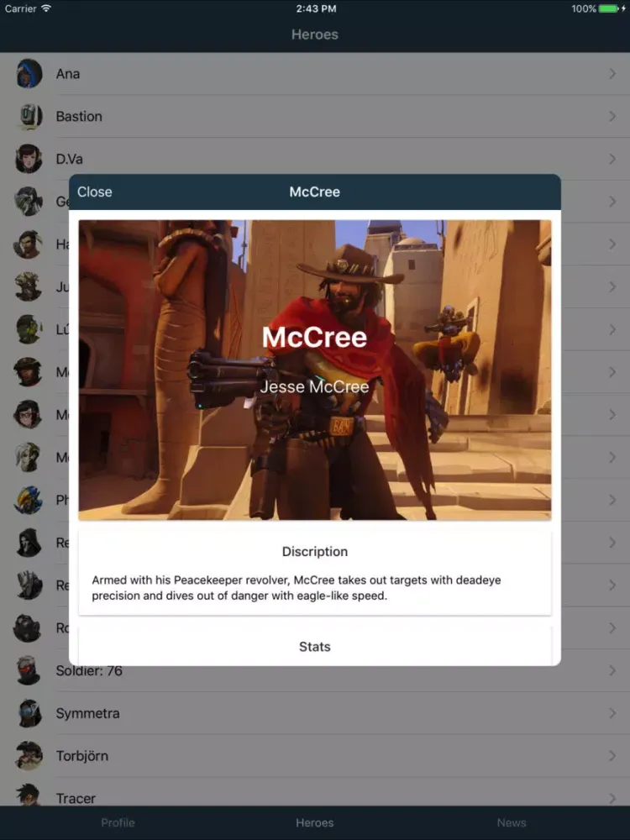Open the Tracer row disclosure chevron

612,798
